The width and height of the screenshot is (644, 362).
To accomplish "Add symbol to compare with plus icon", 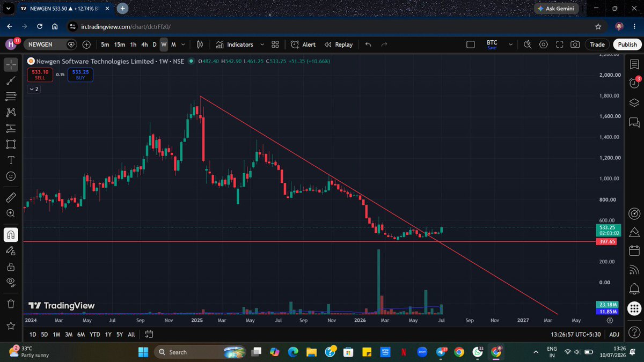I will click(x=86, y=45).
